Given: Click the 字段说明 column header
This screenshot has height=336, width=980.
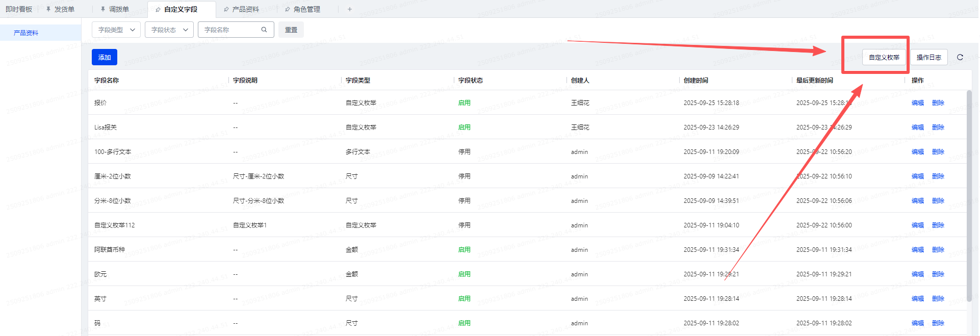Looking at the screenshot, I should tap(245, 80).
